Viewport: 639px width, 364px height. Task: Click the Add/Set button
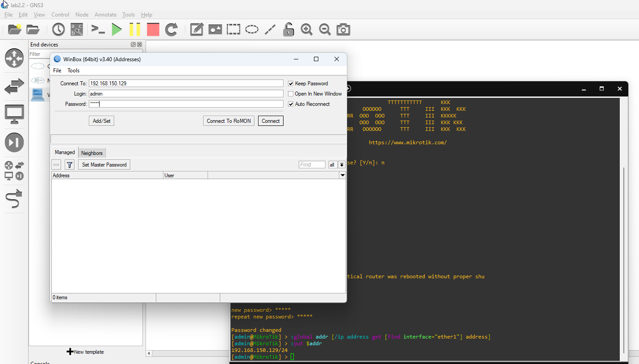[102, 121]
